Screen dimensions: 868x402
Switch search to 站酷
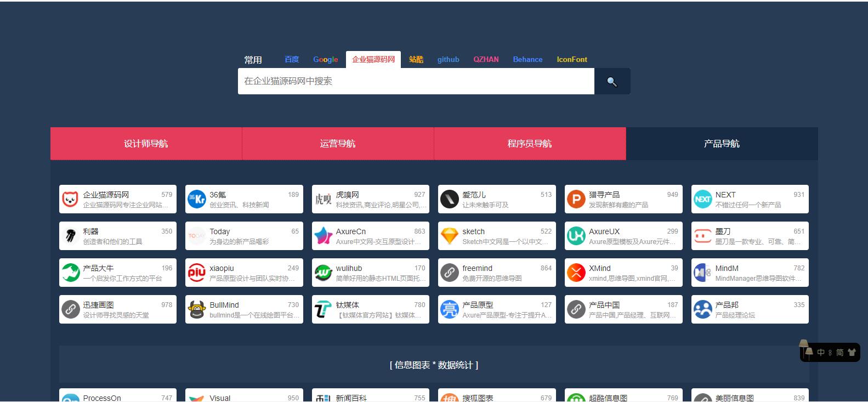(x=416, y=59)
